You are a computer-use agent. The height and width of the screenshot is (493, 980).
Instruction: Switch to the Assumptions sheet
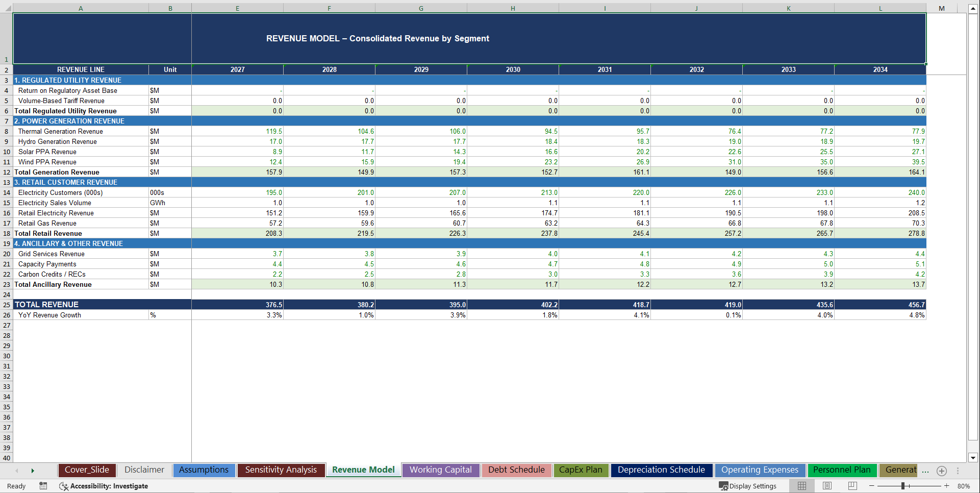pos(204,470)
